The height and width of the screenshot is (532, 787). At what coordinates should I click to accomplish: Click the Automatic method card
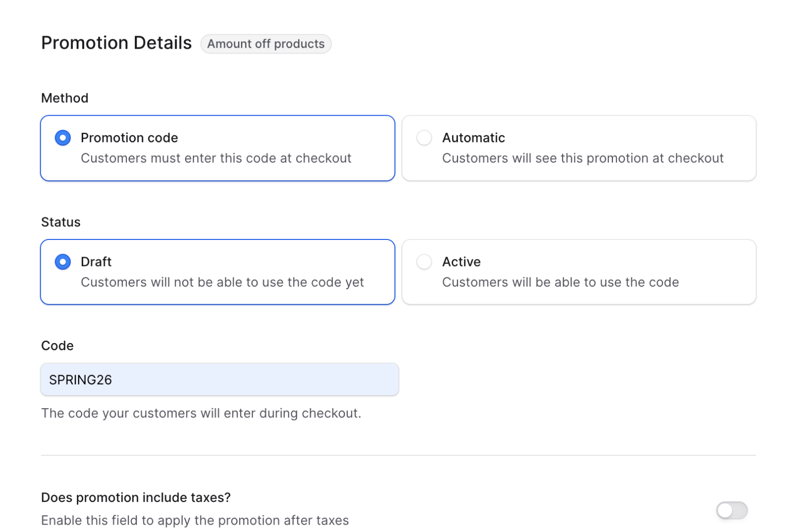point(579,148)
